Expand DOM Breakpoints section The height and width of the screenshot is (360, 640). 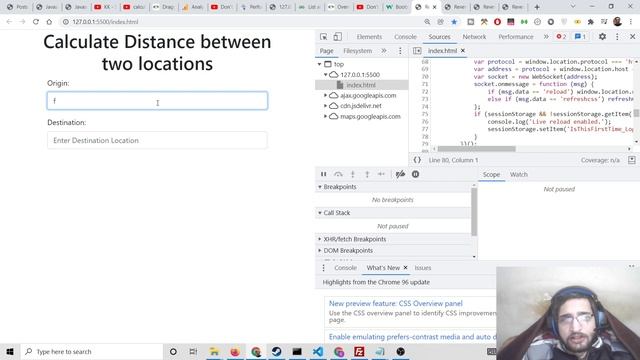coord(320,251)
